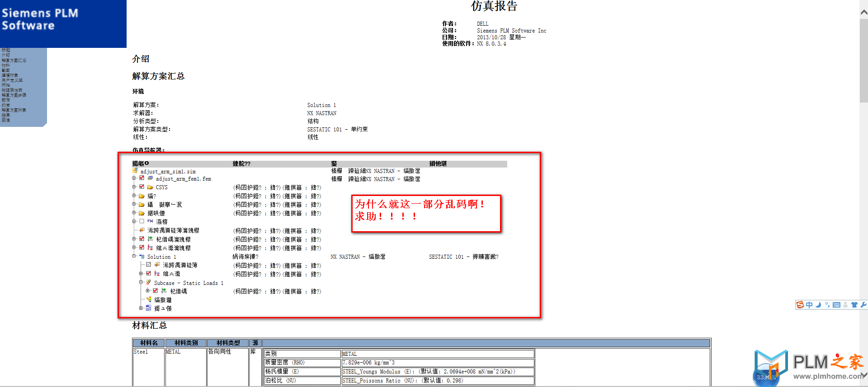Go to 物理属性表 in the sidebar

pyautogui.click(x=12, y=90)
